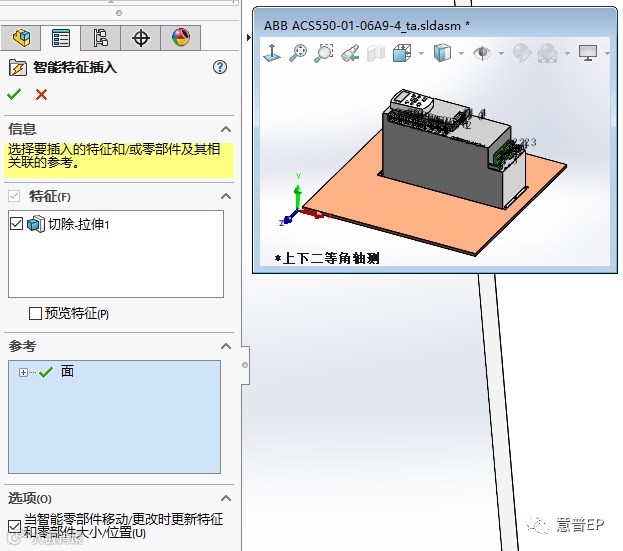Open the View Orientation dropdown arrow
Screen dimensions: 623x551
pos(421,53)
